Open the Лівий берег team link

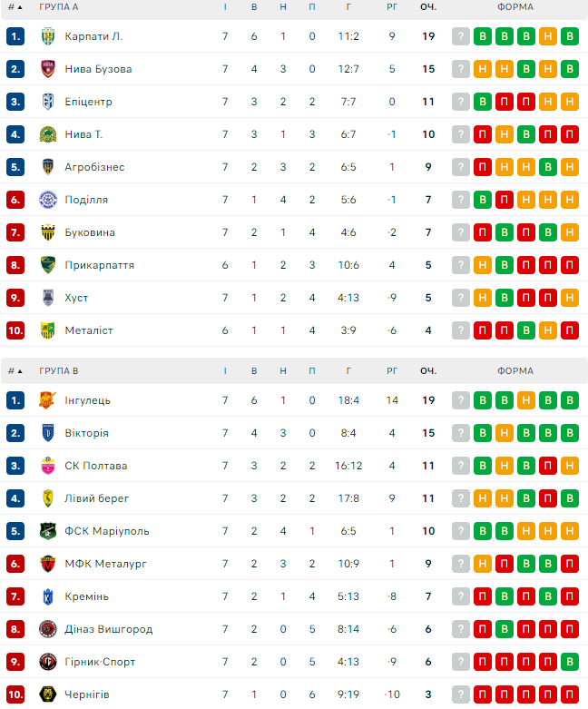point(97,498)
